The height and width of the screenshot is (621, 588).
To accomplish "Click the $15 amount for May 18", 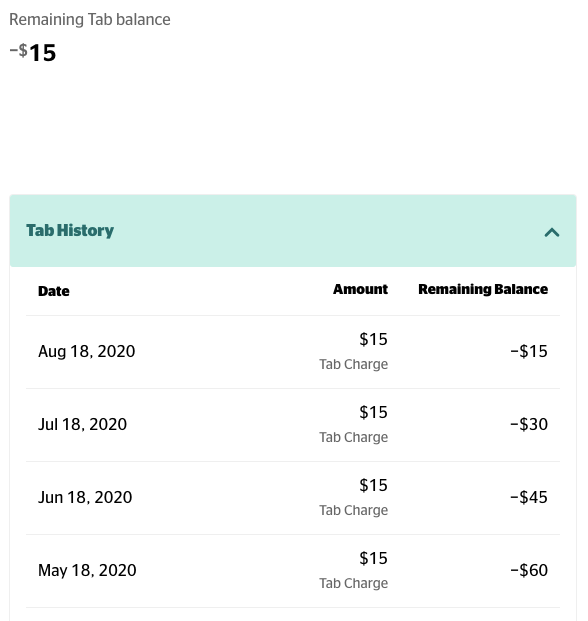I will pos(373,558).
